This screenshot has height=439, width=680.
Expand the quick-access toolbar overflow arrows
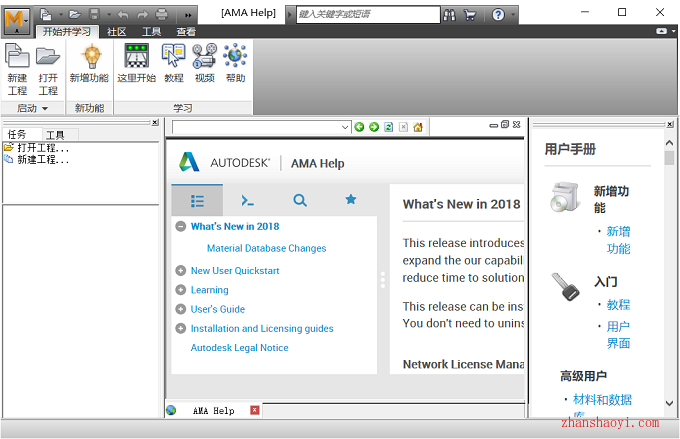(188, 16)
